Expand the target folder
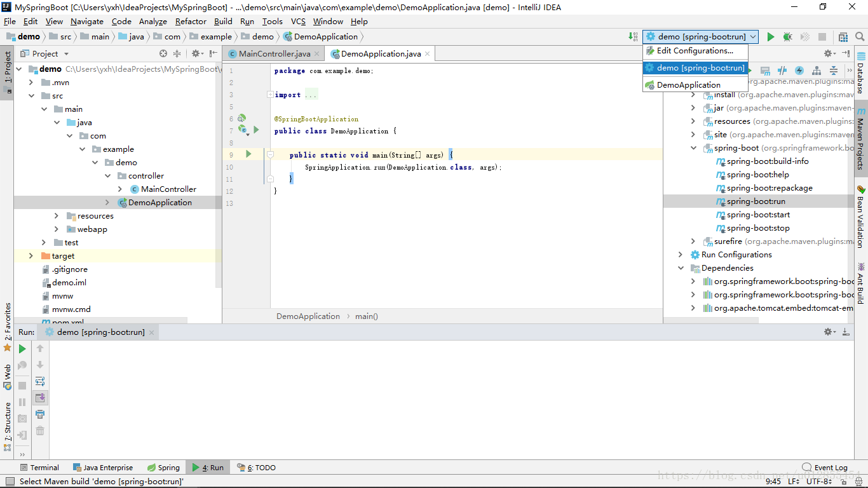 (31, 256)
